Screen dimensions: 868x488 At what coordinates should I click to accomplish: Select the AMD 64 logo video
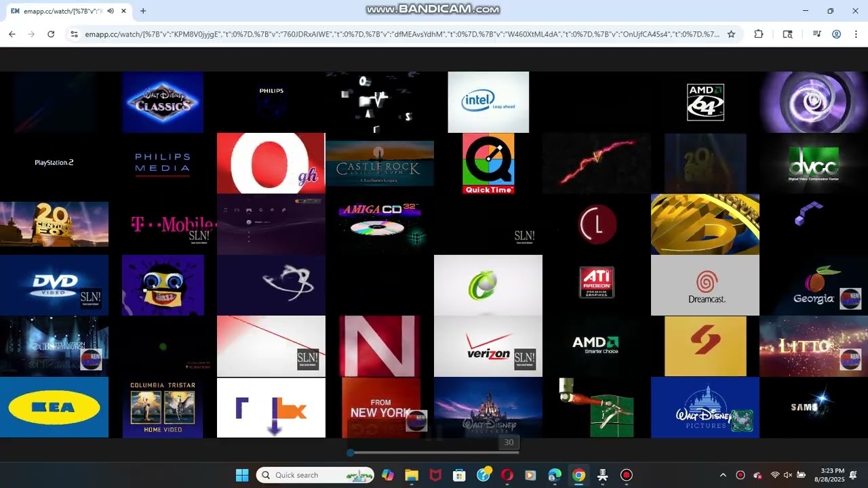point(705,102)
